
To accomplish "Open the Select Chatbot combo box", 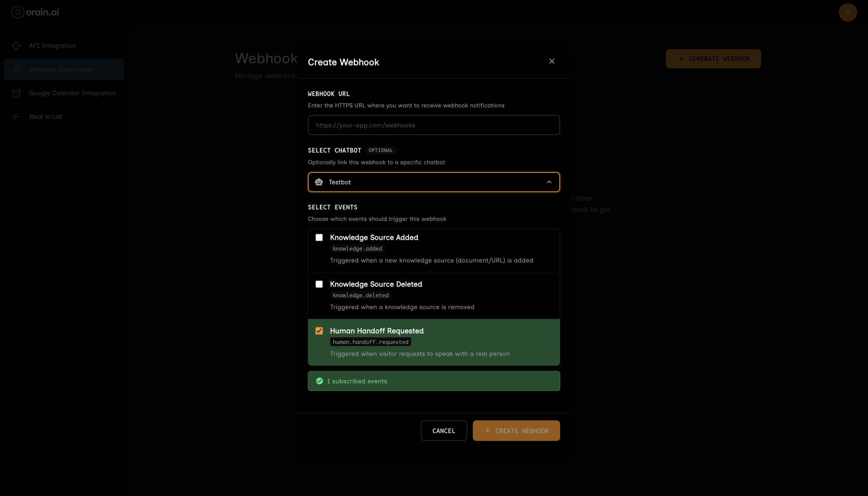I will coord(433,182).
